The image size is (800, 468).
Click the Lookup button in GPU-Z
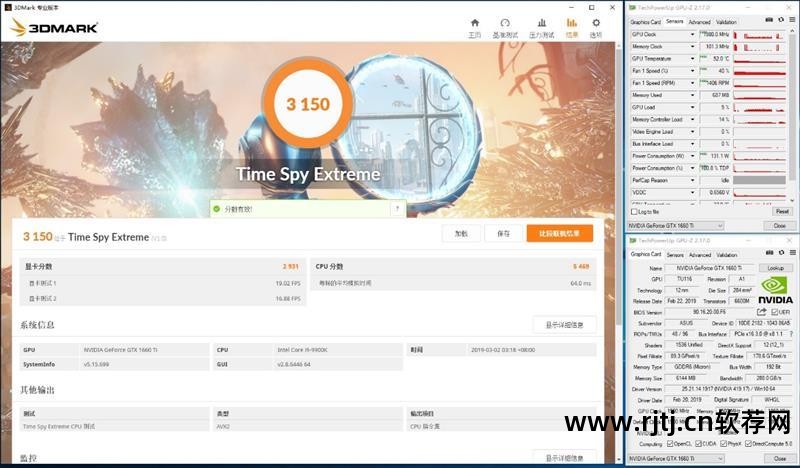tap(775, 268)
